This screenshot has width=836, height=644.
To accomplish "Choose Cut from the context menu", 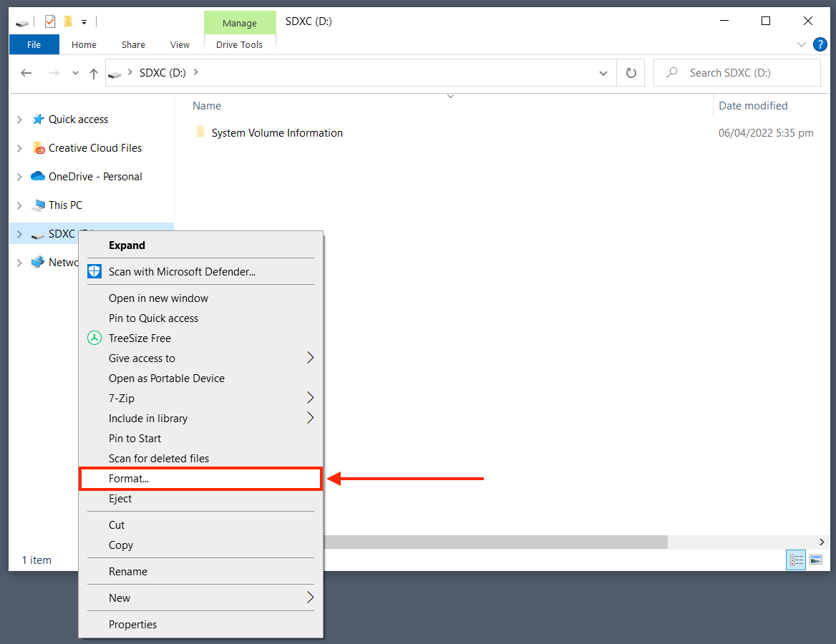I will [x=200, y=525].
